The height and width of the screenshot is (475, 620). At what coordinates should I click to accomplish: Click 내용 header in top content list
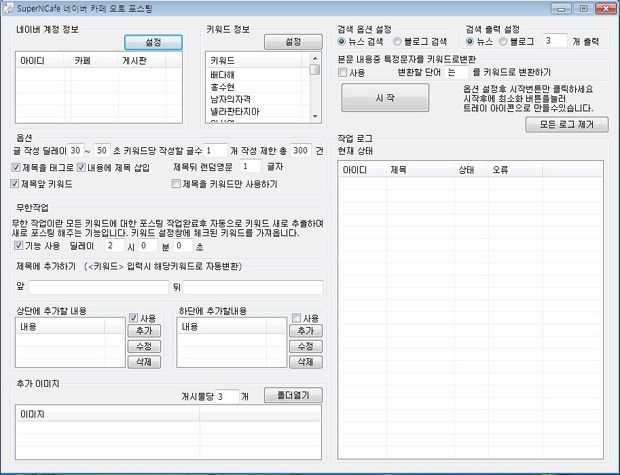60,327
